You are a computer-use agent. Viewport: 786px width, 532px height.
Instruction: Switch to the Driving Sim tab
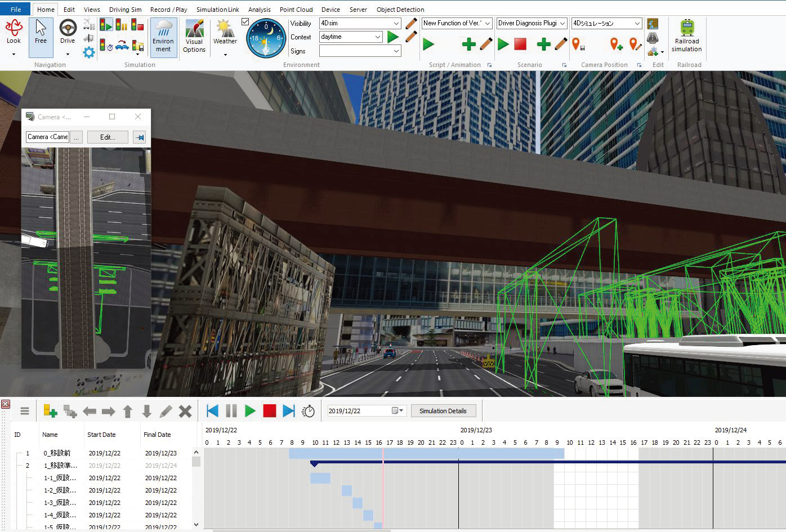point(125,9)
